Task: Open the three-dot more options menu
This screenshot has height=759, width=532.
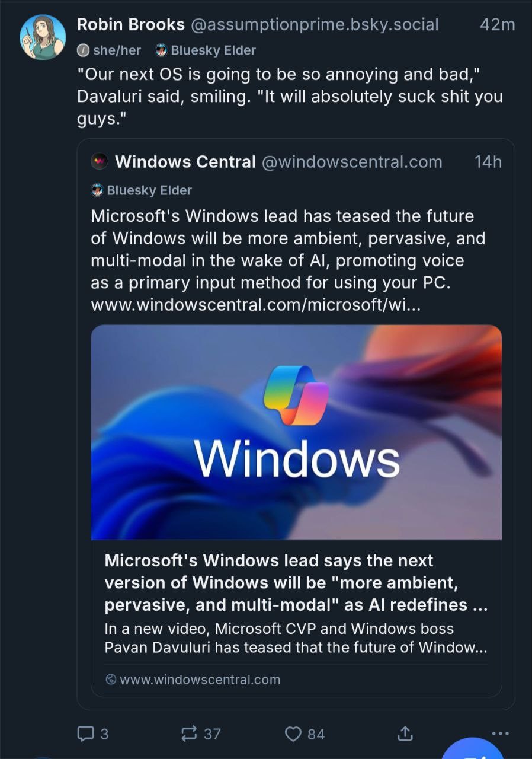Action: pos(500,734)
